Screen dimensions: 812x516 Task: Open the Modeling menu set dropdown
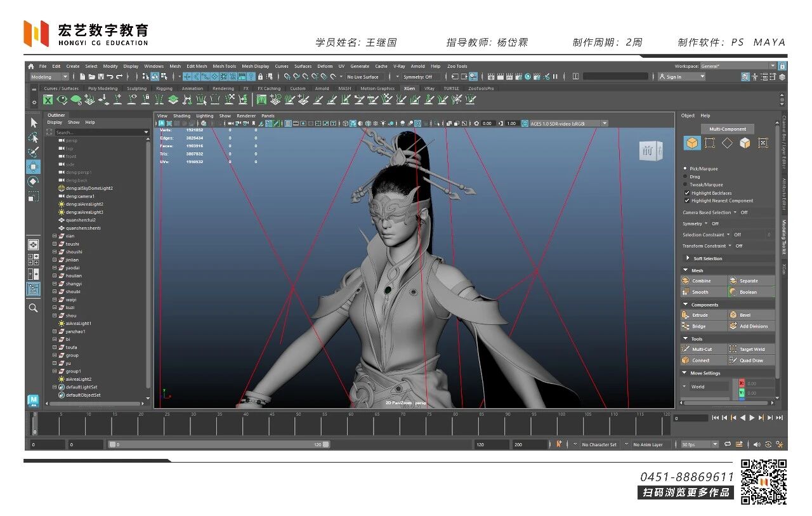(49, 77)
